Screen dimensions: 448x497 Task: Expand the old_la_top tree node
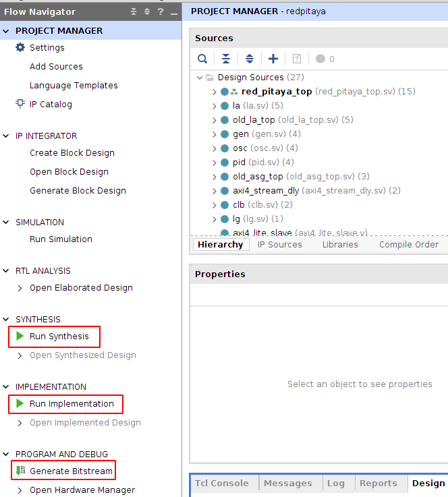coord(215,120)
